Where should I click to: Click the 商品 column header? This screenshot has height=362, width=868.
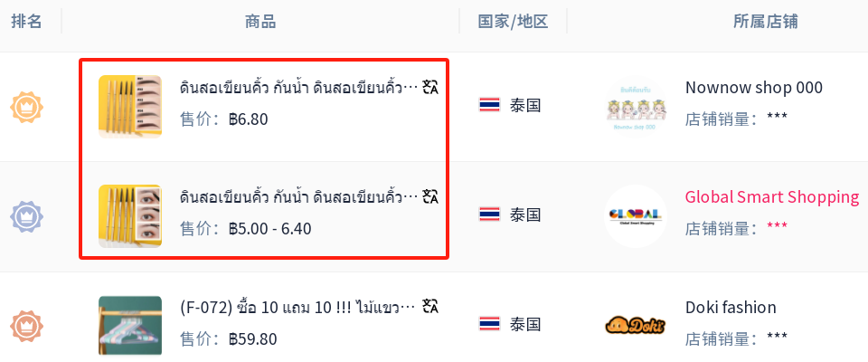(x=260, y=22)
